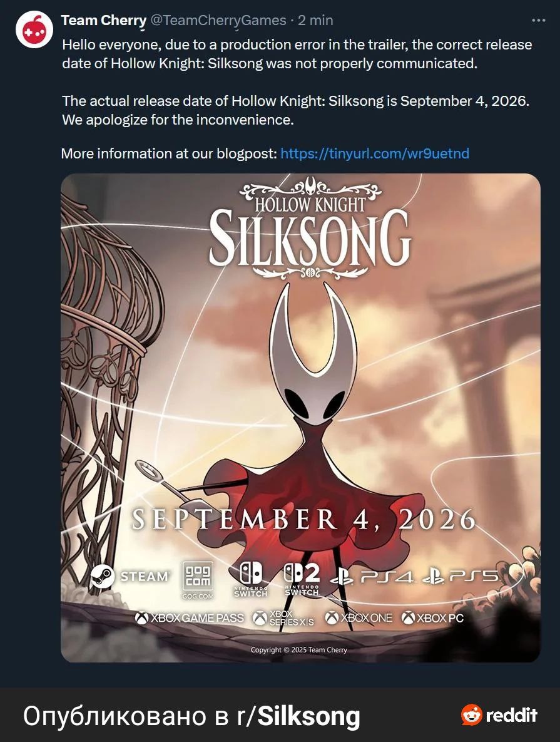
Task: Click the Team Cherry display name
Action: pos(104,20)
